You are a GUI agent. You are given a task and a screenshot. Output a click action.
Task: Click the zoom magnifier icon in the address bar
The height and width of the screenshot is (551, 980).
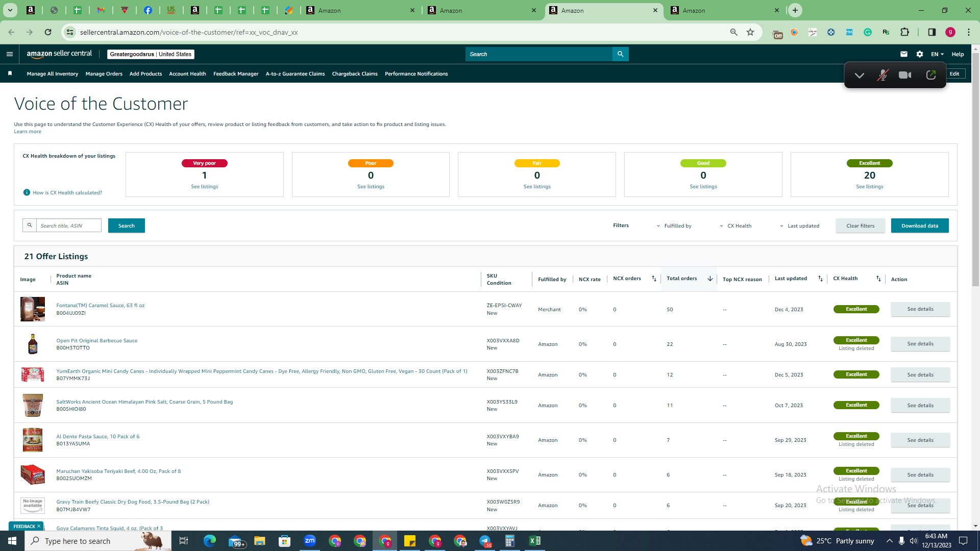tap(734, 32)
